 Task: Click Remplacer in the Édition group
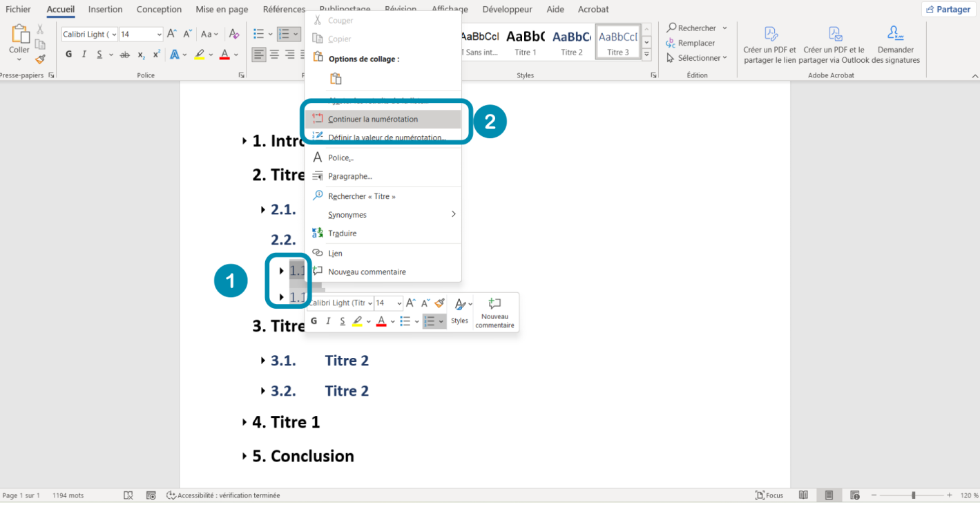point(691,43)
